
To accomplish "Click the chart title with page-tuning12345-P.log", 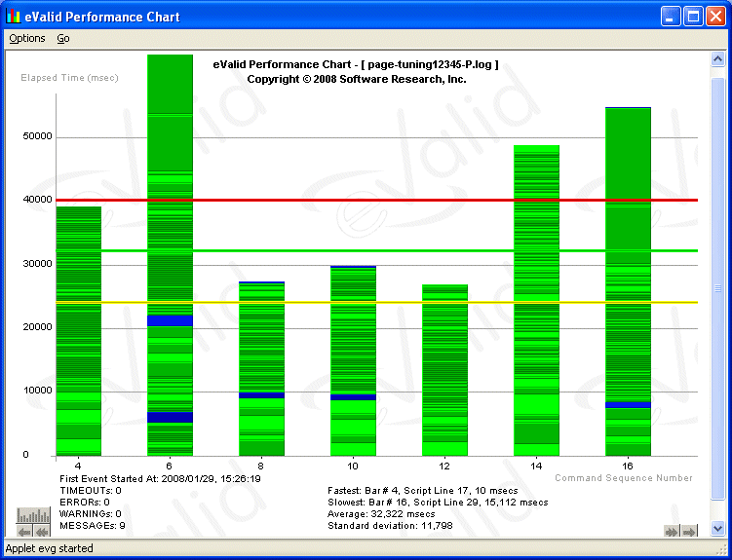I will tap(356, 65).
